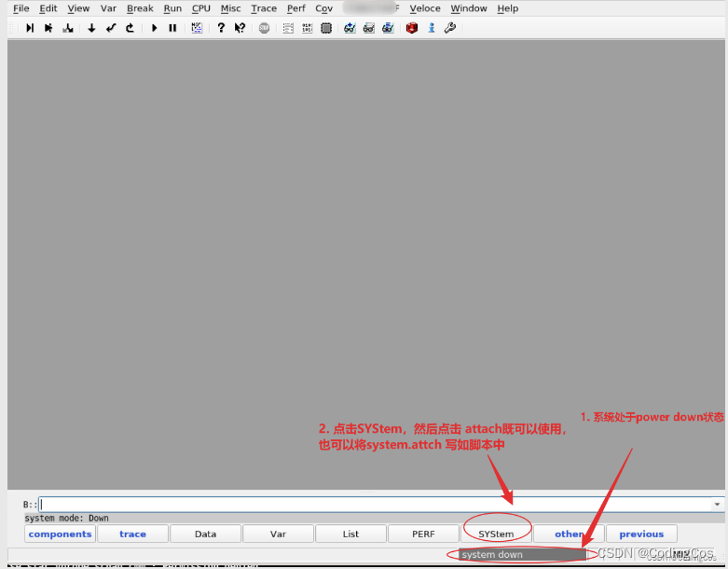Click the last glasses toolbar icon
The image size is (728, 569).
click(388, 28)
